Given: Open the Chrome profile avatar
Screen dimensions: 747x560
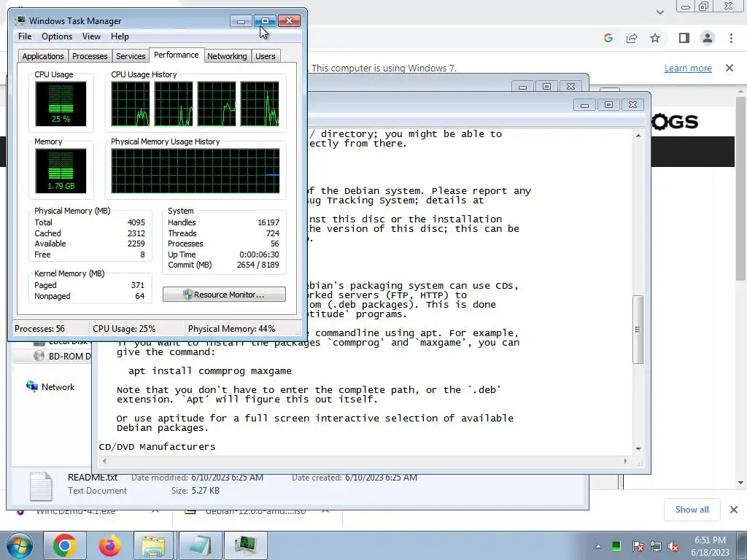Looking at the screenshot, I should pyautogui.click(x=708, y=38).
